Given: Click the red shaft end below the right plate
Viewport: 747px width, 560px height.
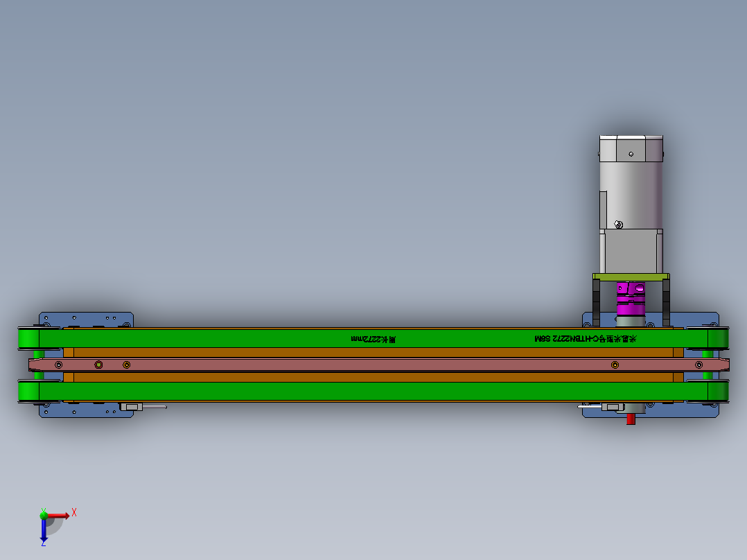Looking at the screenshot, I should [x=631, y=419].
